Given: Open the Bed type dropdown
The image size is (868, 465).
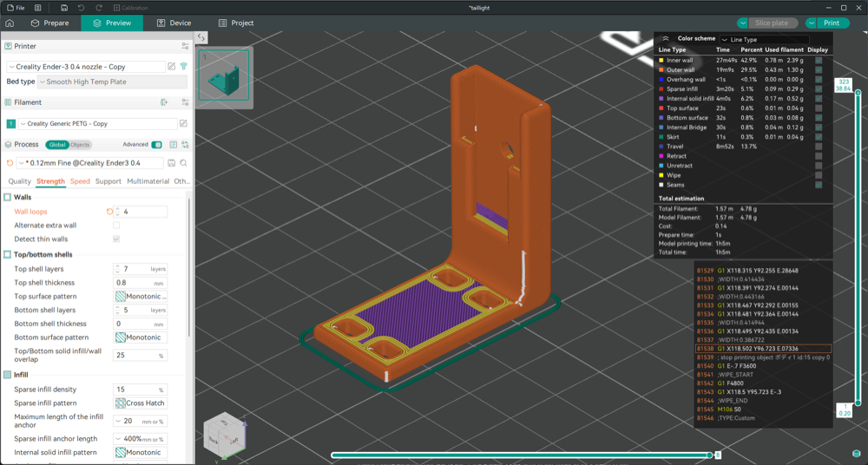Looking at the screenshot, I should pos(112,82).
